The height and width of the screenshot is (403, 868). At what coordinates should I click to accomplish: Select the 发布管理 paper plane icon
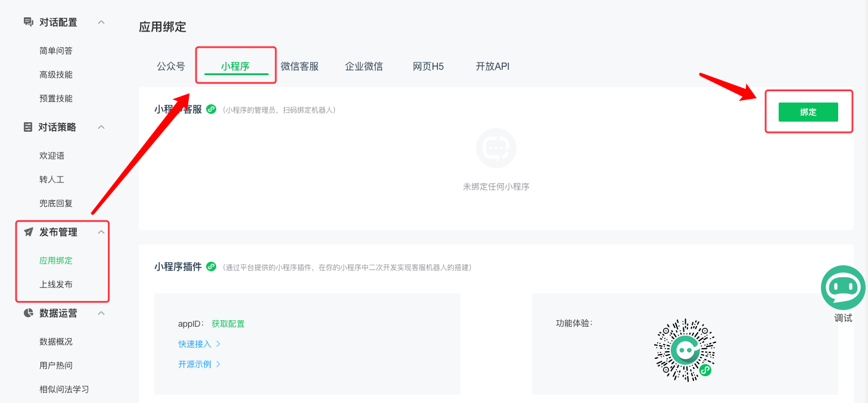28,232
